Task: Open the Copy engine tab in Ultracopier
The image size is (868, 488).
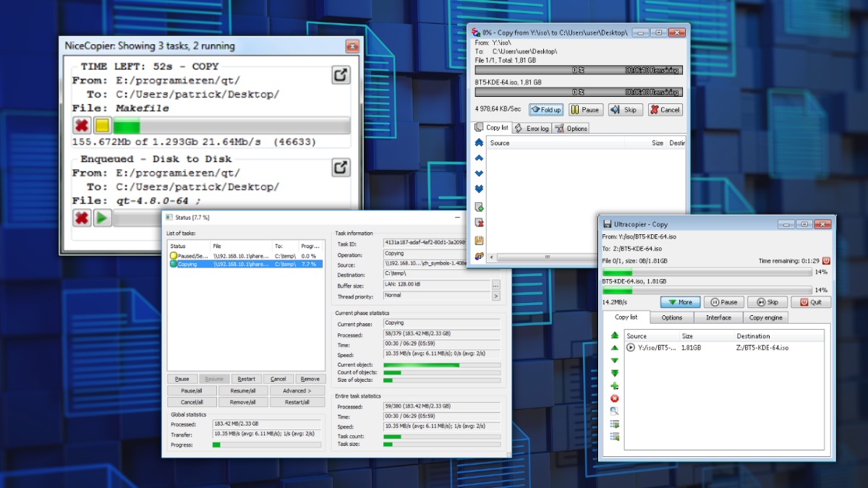Action: tap(765, 317)
